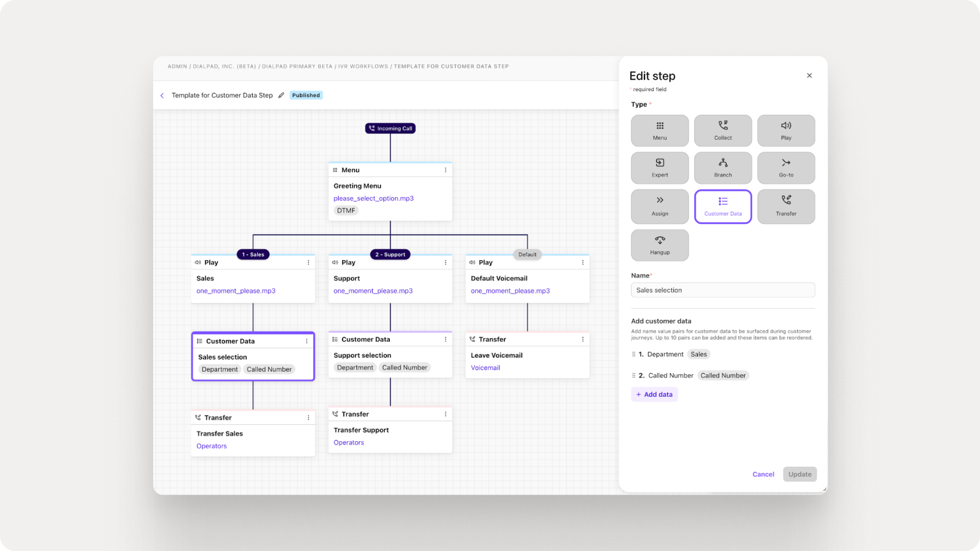The height and width of the screenshot is (551, 980).
Task: Select the Transfer step type icon
Action: pyautogui.click(x=786, y=206)
